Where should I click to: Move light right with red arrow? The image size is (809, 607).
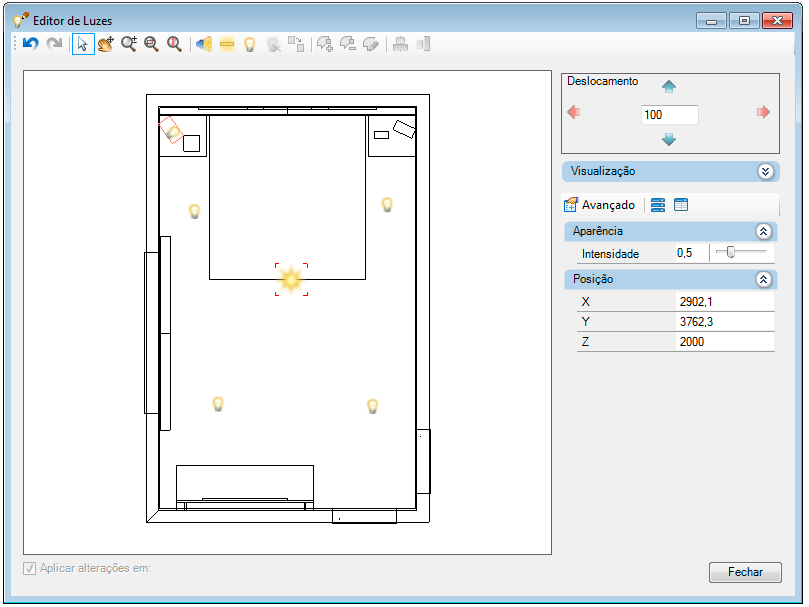763,112
